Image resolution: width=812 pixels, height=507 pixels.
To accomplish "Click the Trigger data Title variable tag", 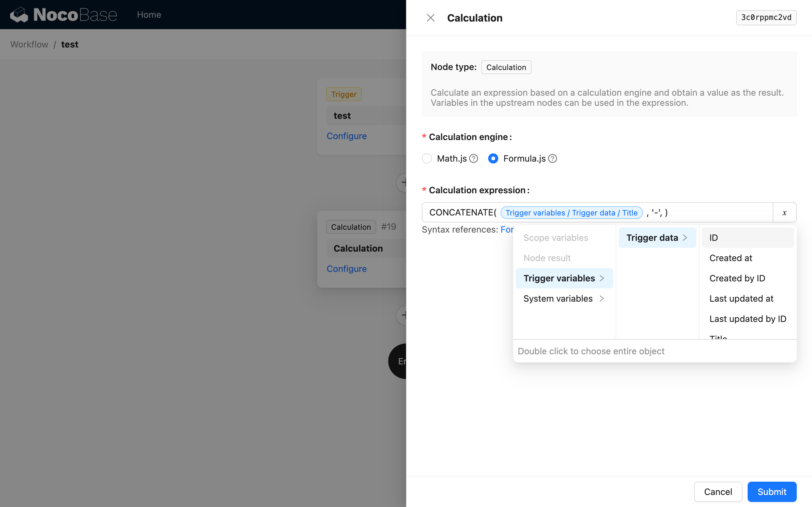I will (571, 213).
